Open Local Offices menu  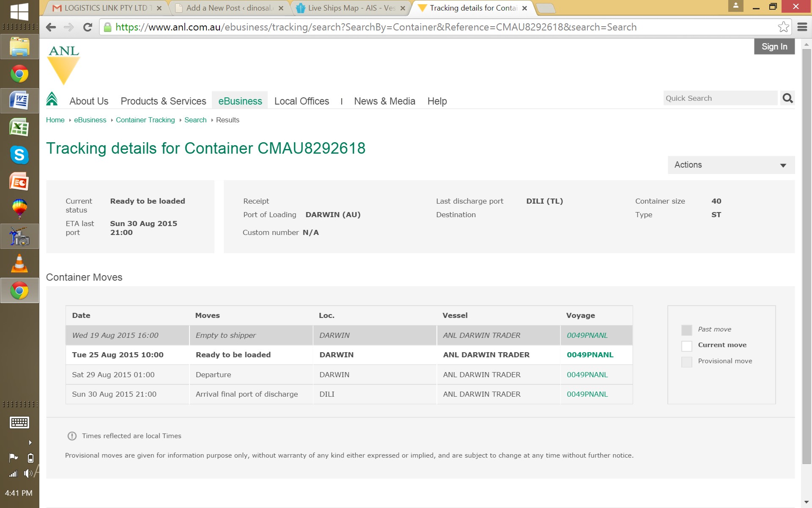click(x=302, y=101)
